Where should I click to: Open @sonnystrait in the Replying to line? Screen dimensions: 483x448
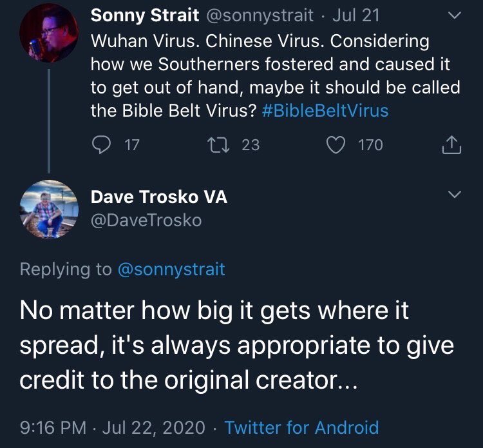pos(171,269)
